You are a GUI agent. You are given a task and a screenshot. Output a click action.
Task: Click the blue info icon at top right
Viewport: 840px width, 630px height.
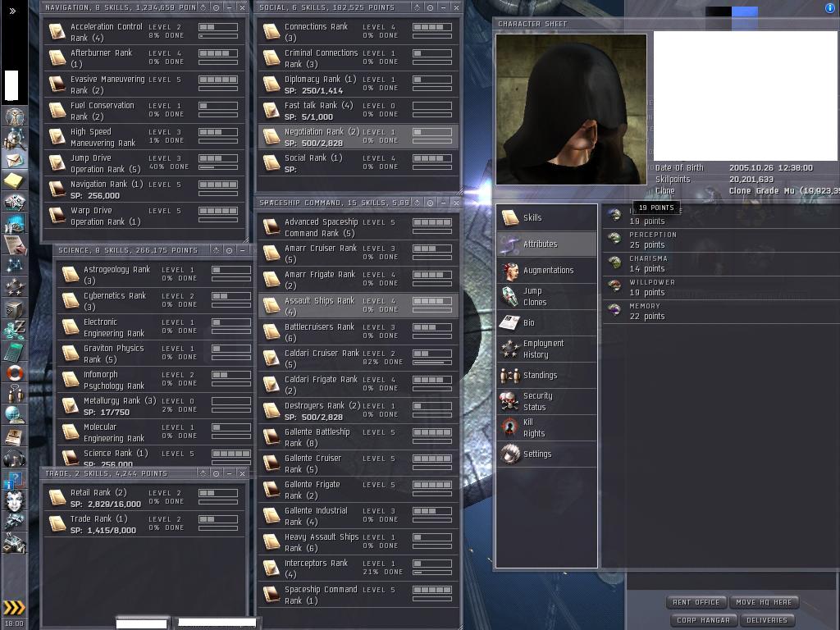click(830, 7)
